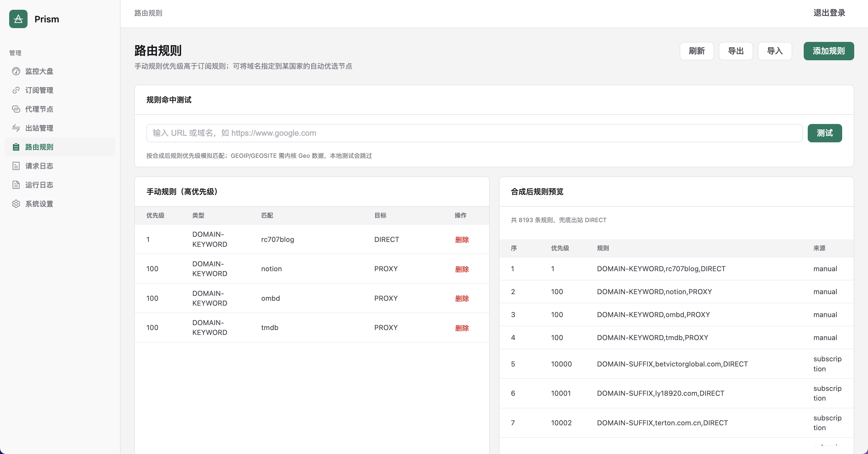Viewport: 868px width, 454px height.
Task: Open 监控大盘 from the sidebar
Action: (60, 71)
